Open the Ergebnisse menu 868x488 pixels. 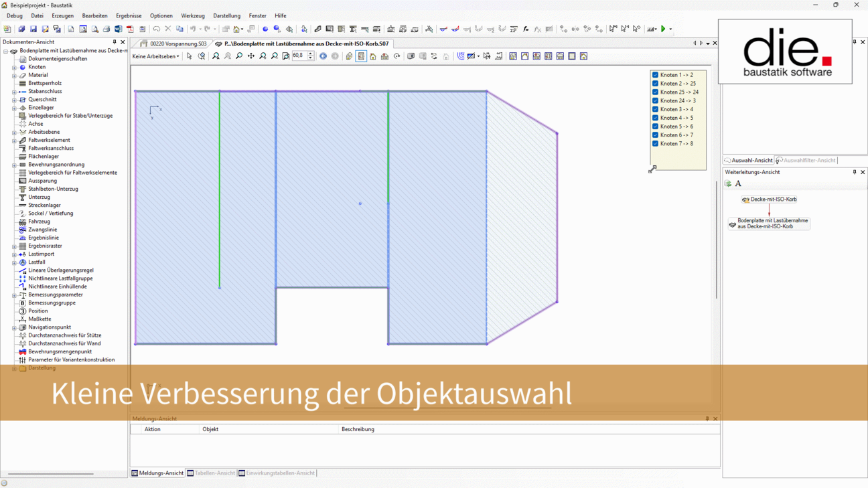point(129,15)
